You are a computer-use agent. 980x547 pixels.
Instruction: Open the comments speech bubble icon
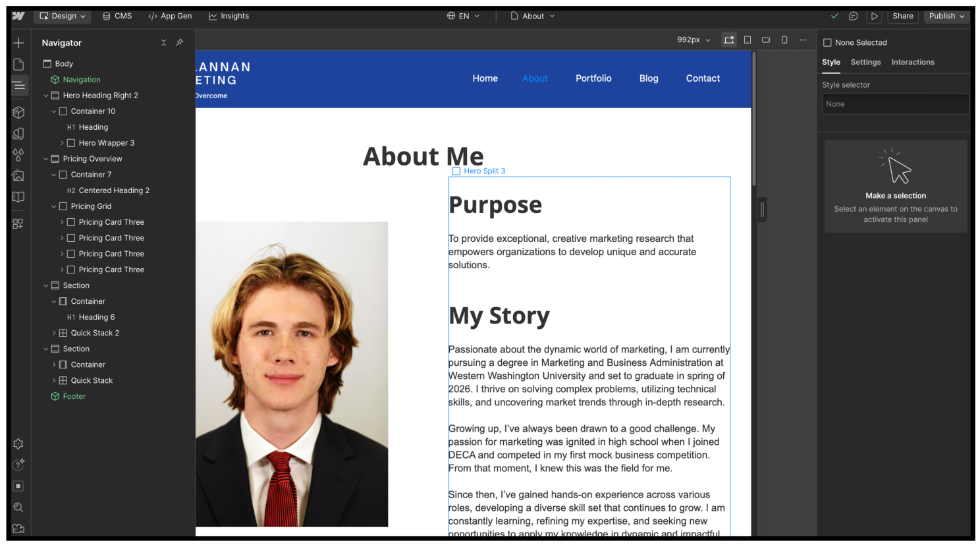tap(854, 16)
